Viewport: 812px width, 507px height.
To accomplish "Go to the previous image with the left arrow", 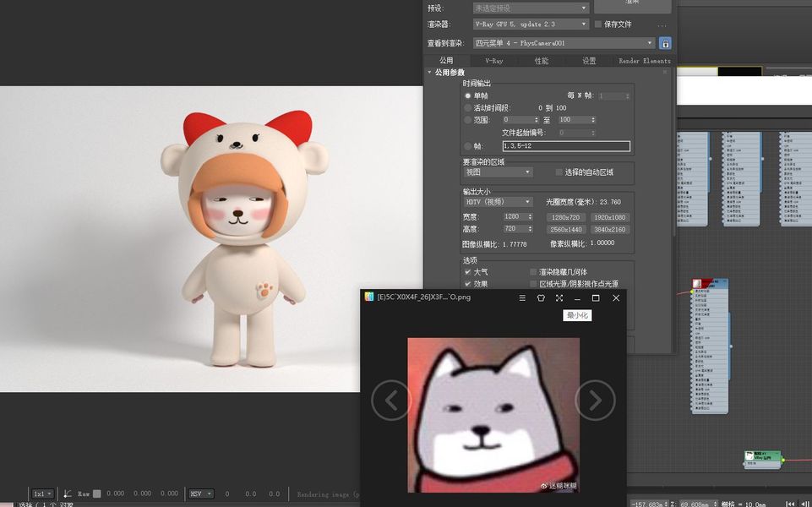I will [391, 400].
